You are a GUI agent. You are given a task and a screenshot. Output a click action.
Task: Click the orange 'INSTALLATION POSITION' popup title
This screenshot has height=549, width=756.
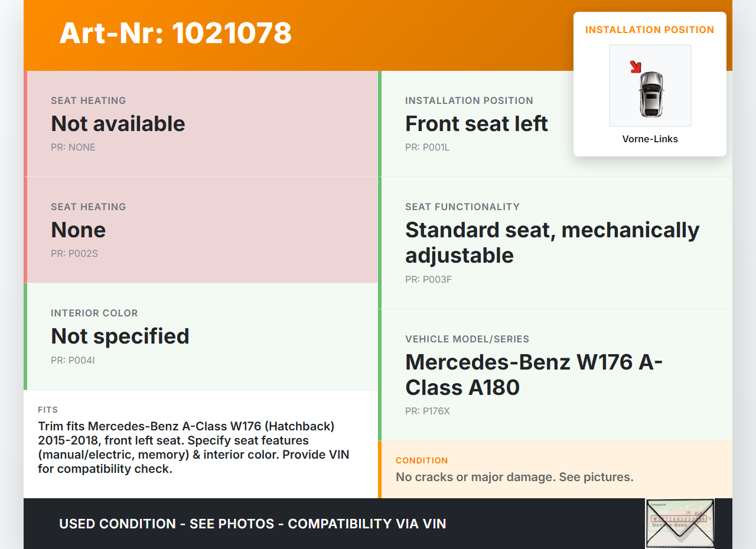point(649,30)
